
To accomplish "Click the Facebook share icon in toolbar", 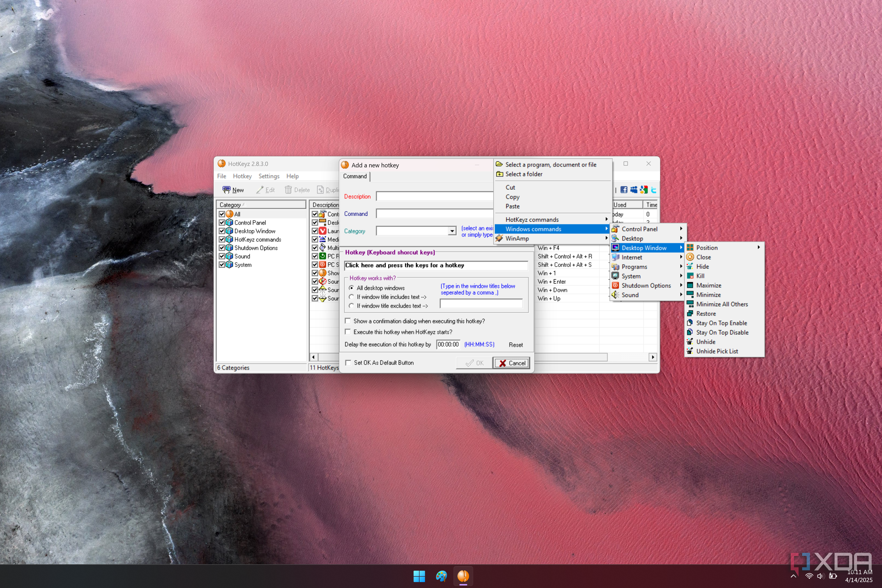I will click(624, 190).
